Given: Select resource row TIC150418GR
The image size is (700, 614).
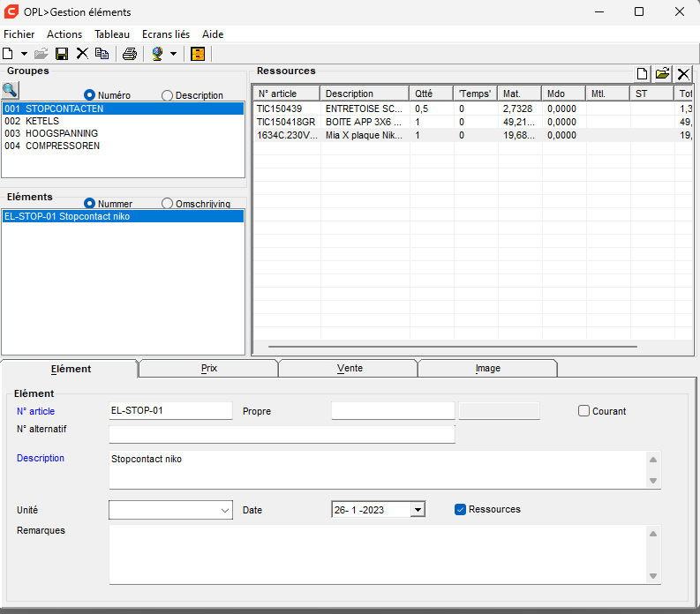Looking at the screenshot, I should (473, 122).
